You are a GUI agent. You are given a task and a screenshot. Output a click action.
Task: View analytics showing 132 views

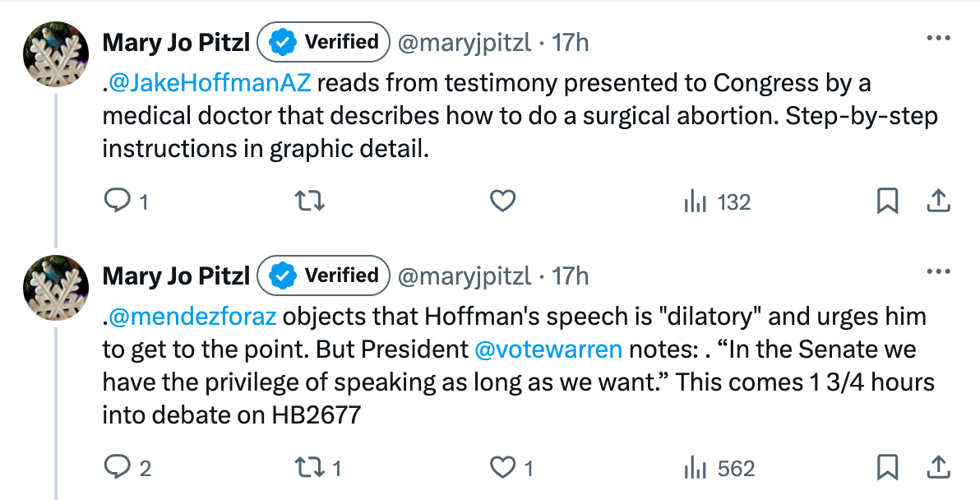(717, 201)
